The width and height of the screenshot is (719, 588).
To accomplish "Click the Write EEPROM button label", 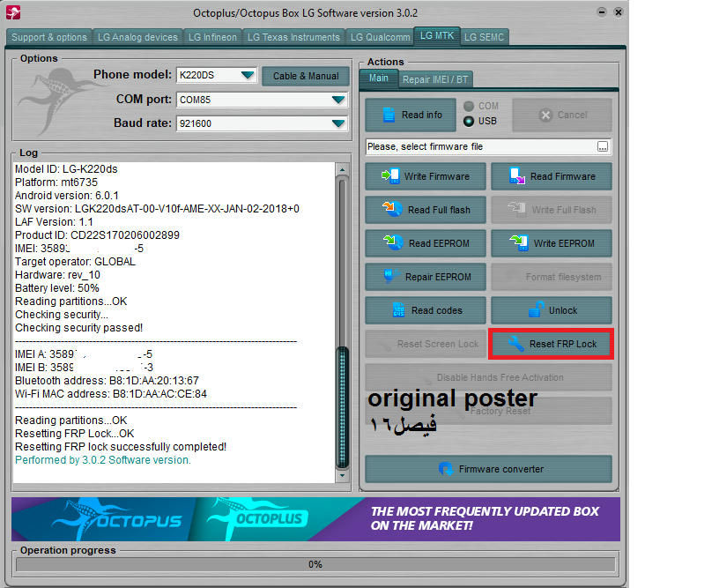I will click(564, 243).
